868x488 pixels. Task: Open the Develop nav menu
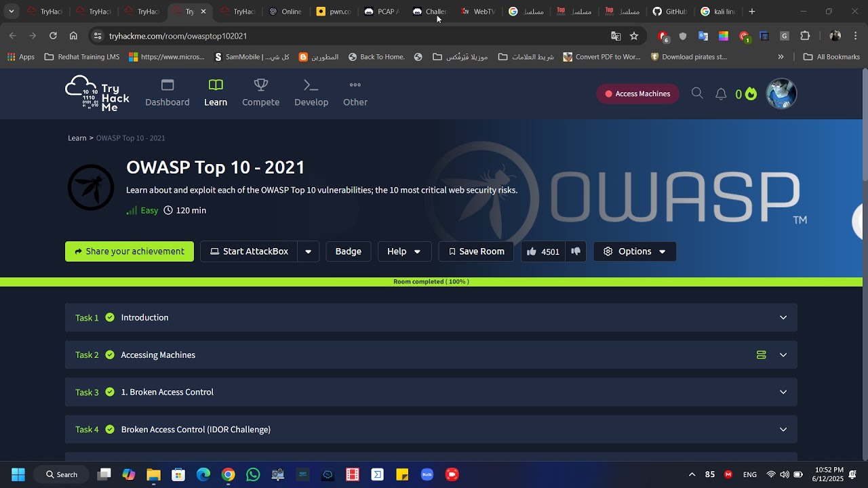tap(311, 94)
